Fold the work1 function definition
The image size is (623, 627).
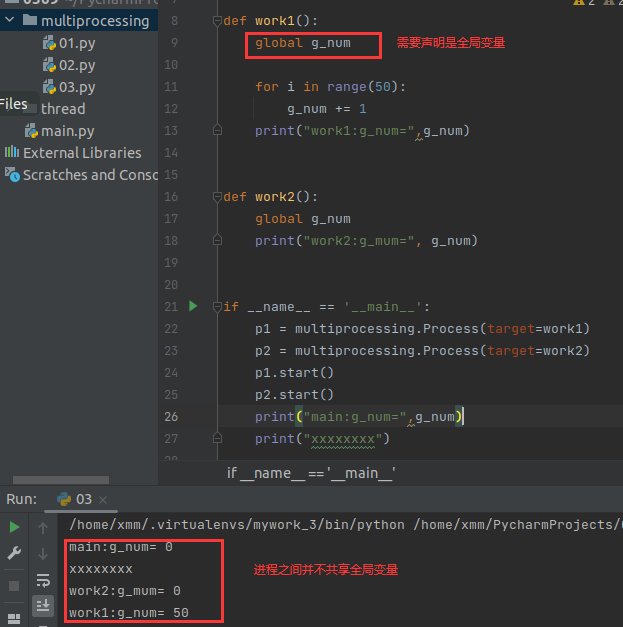(x=217, y=20)
